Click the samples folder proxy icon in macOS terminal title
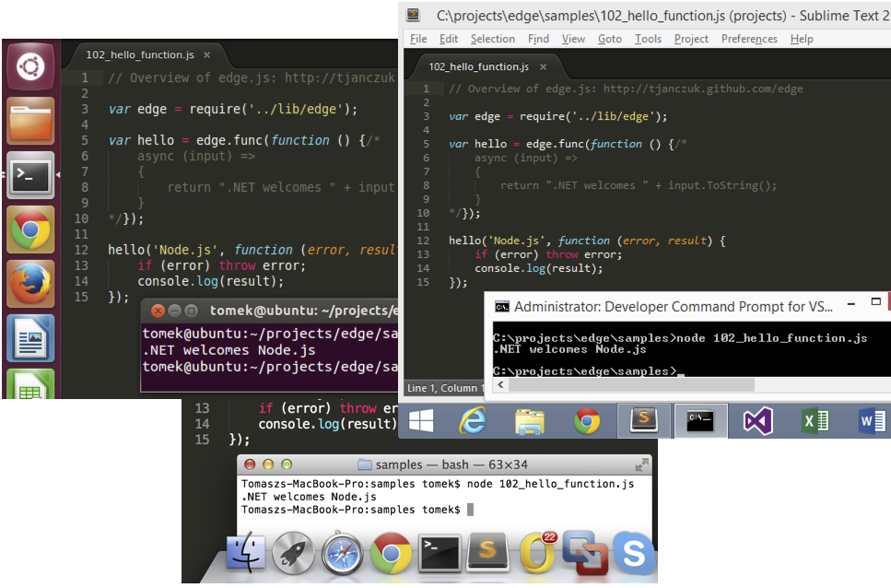 coord(364,465)
